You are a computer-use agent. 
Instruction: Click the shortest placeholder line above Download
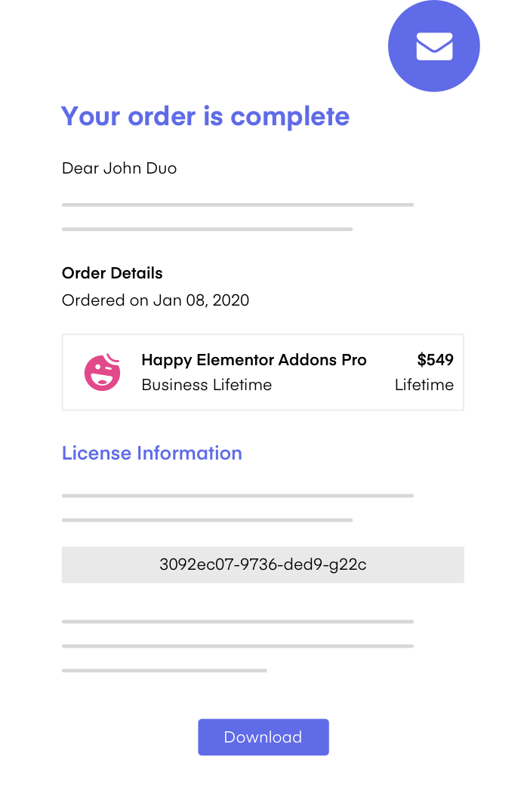pos(165,671)
